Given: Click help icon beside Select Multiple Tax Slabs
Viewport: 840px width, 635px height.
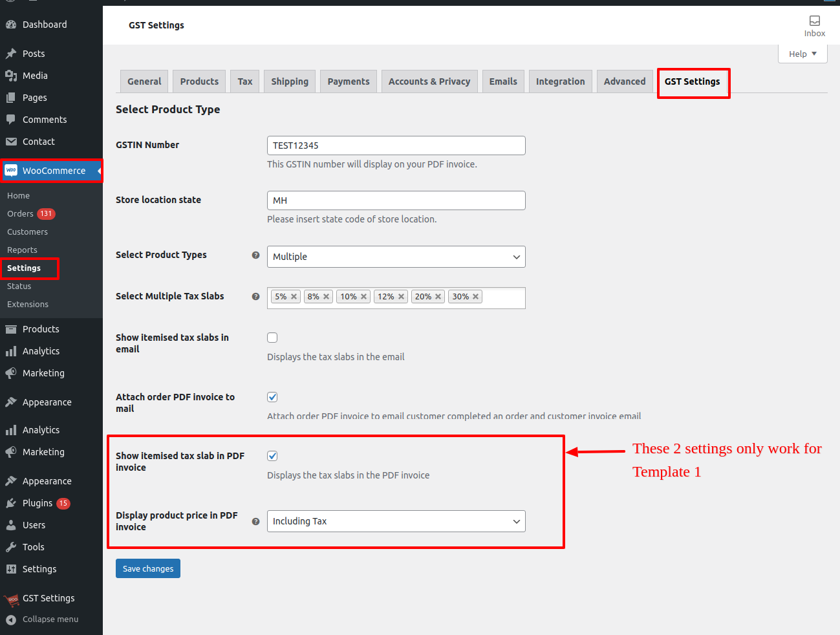Looking at the screenshot, I should click(255, 297).
